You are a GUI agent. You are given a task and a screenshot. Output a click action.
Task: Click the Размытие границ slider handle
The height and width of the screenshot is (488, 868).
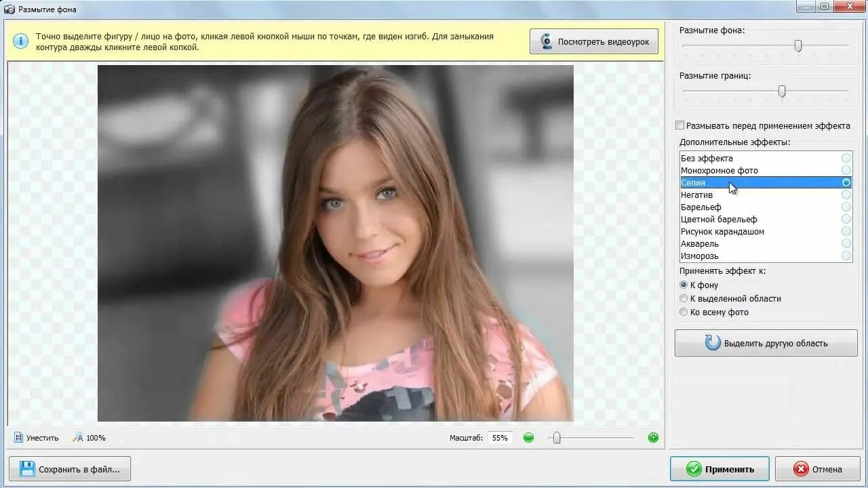782,91
